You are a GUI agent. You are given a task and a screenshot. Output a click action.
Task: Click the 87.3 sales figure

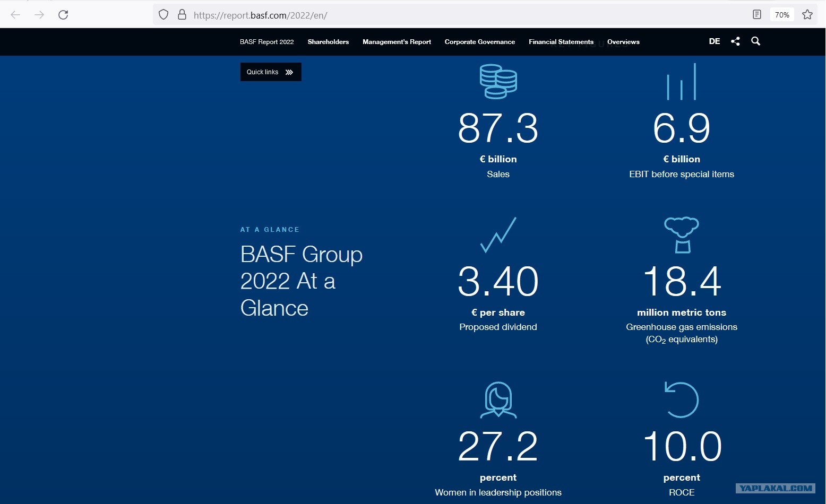(x=498, y=128)
